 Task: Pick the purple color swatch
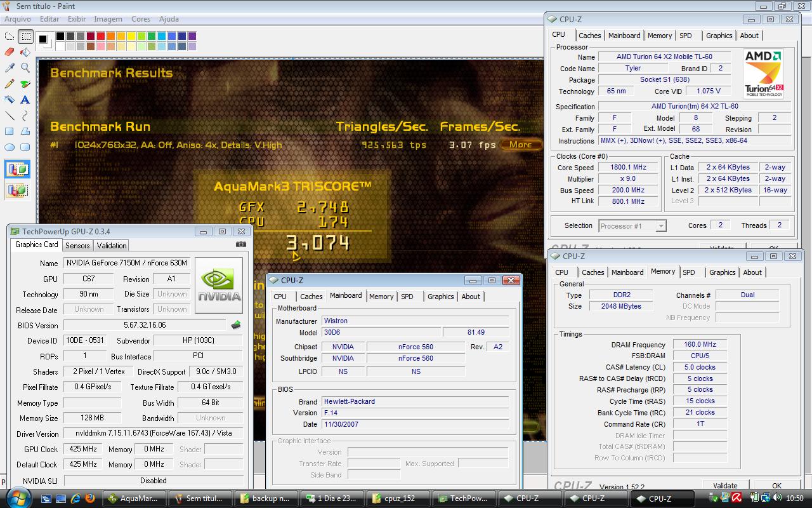click(x=192, y=36)
